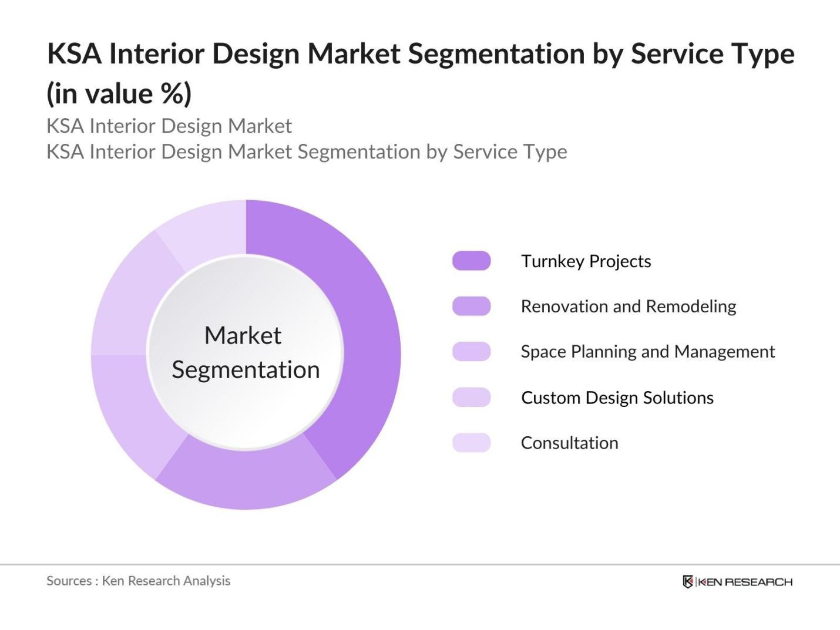Image resolution: width=840 pixels, height=630 pixels.
Task: Select the Space Planning and Management label
Action: click(647, 352)
